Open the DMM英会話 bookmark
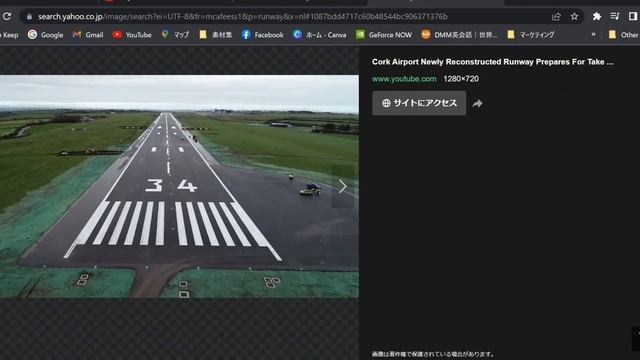This screenshot has height=360, width=640. click(x=460, y=35)
